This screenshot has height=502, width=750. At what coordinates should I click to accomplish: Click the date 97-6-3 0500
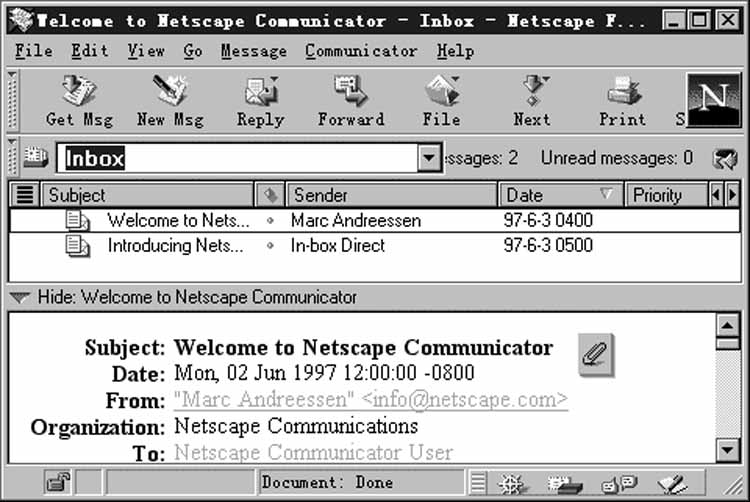click(548, 246)
